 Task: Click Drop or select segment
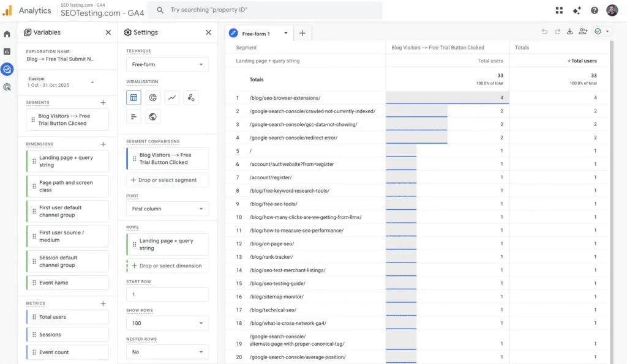click(167, 179)
